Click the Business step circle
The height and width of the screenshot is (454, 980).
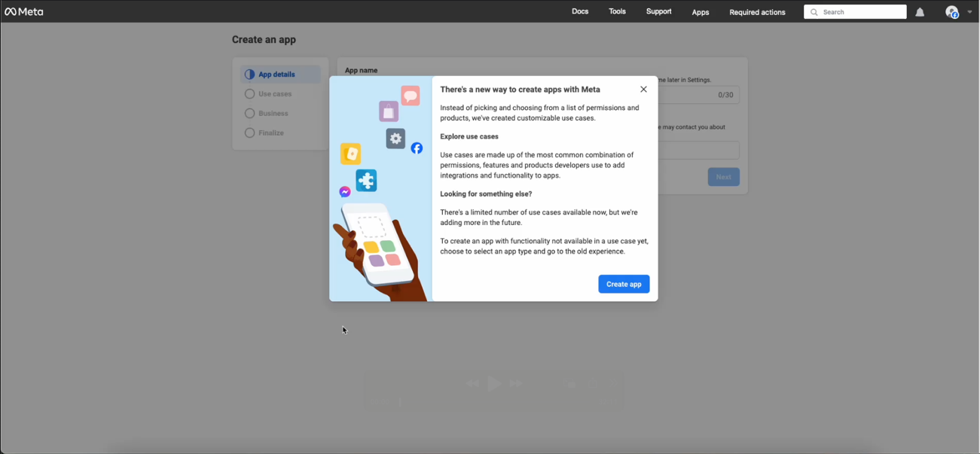[x=249, y=114]
